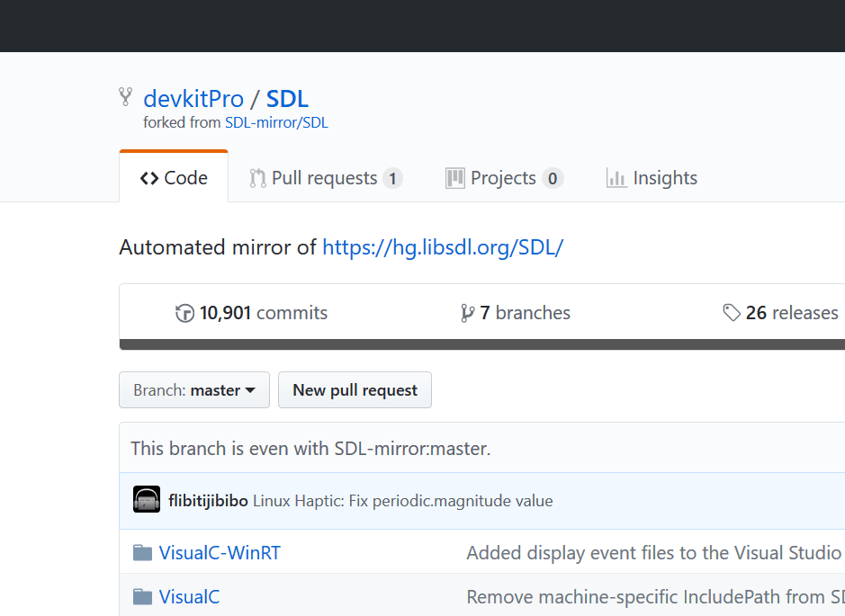Click the fork icon beside devkitPro
The image size is (845, 616).
[126, 96]
